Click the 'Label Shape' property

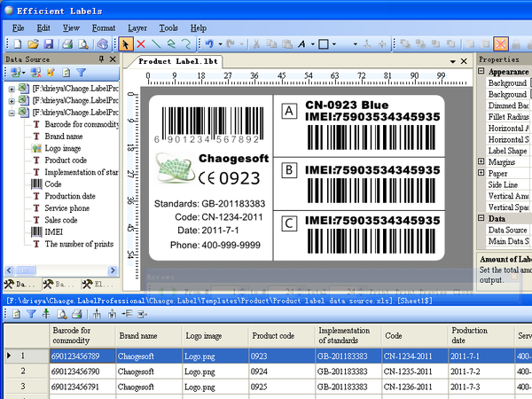click(x=507, y=151)
